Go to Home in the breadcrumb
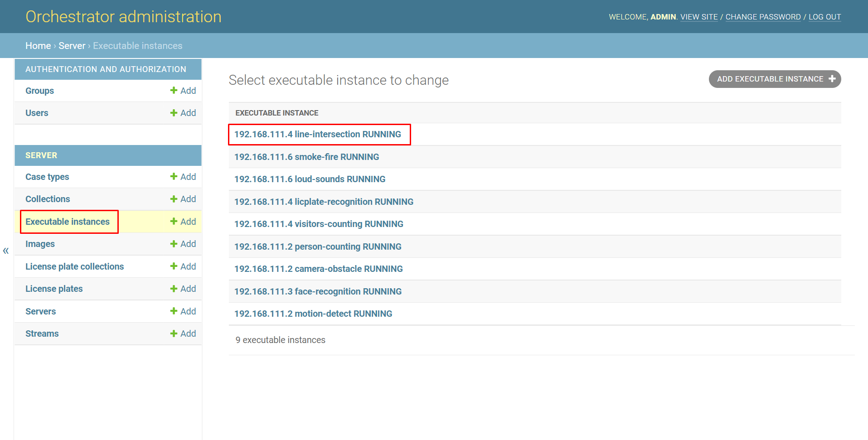Viewport: 868px width, 440px height. tap(38, 46)
